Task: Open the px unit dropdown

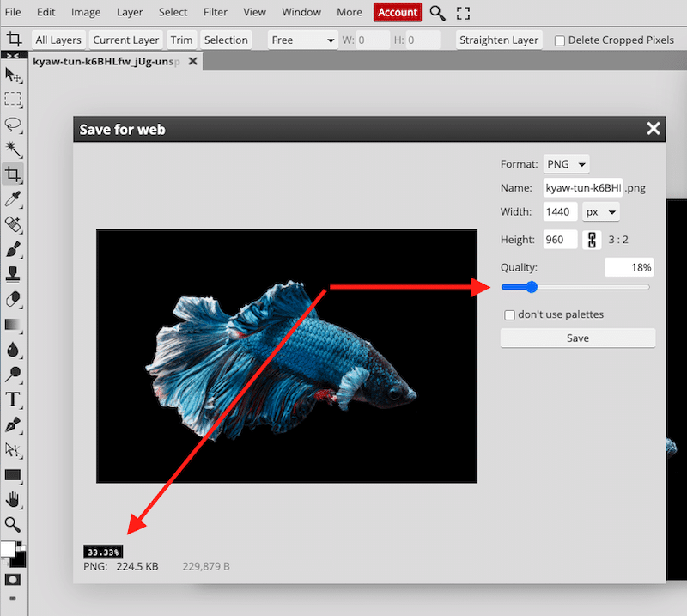Action: (x=600, y=212)
